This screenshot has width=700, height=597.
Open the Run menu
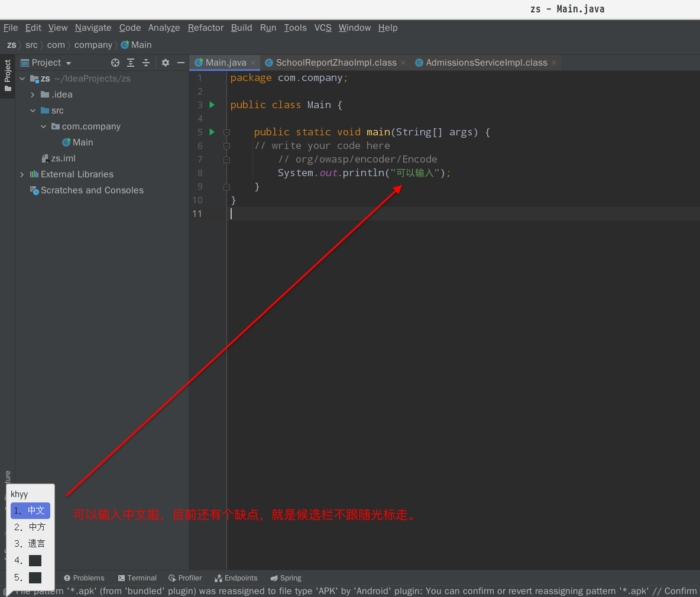pyautogui.click(x=268, y=28)
